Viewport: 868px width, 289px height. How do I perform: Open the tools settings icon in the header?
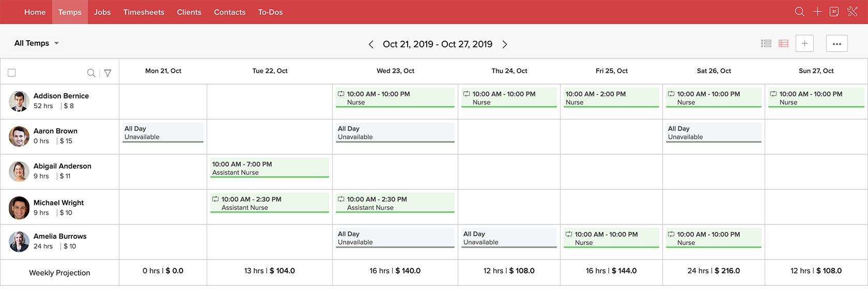click(853, 11)
